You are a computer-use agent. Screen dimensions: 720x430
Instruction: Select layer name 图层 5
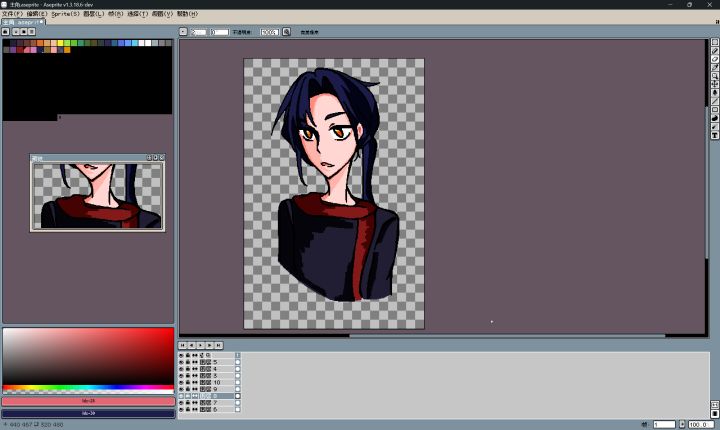(x=216, y=362)
